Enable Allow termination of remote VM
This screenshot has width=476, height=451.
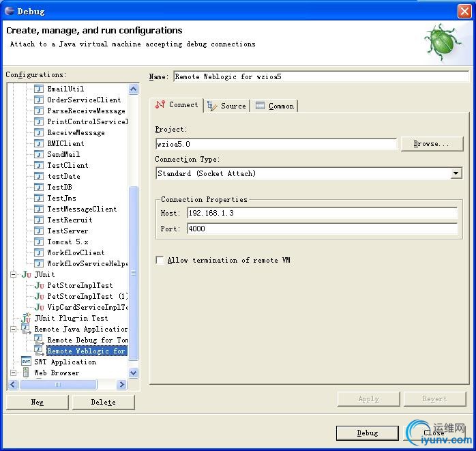tap(160, 260)
